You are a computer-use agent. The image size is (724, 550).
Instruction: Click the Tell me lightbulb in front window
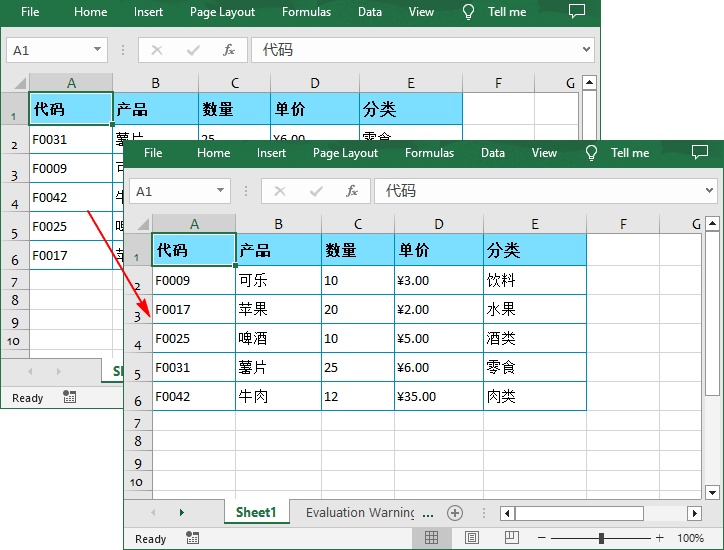pyautogui.click(x=591, y=153)
